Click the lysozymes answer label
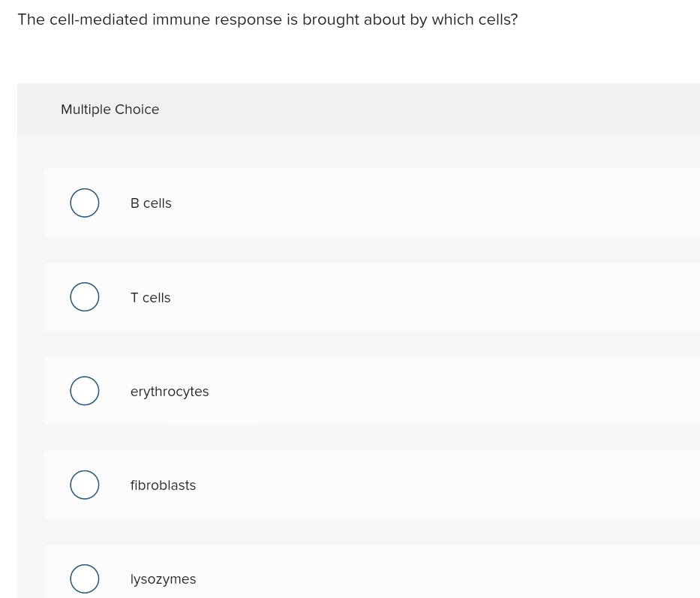The width and height of the screenshot is (700, 598). [x=163, y=578]
